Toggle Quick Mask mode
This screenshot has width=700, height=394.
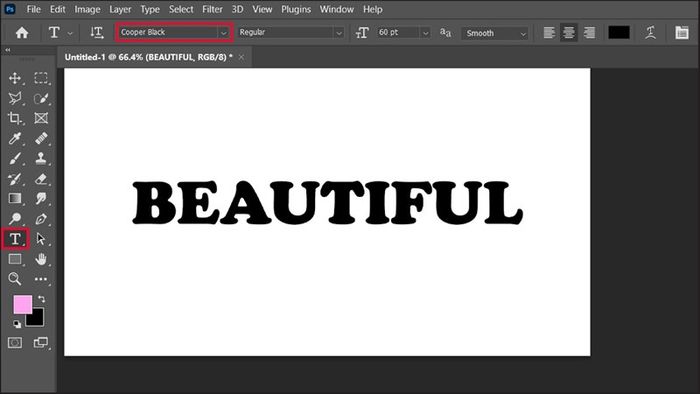(x=15, y=343)
